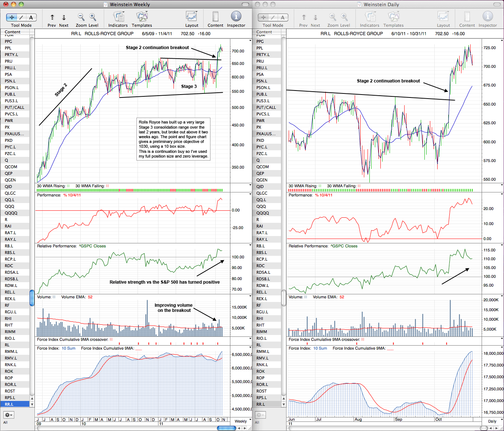This screenshot has width=504, height=431.
Task: Select RR.L in the Weekly symbol list
Action: 15,404
